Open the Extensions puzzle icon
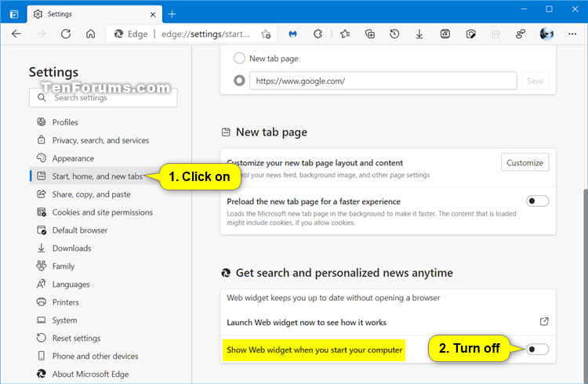 tap(318, 34)
